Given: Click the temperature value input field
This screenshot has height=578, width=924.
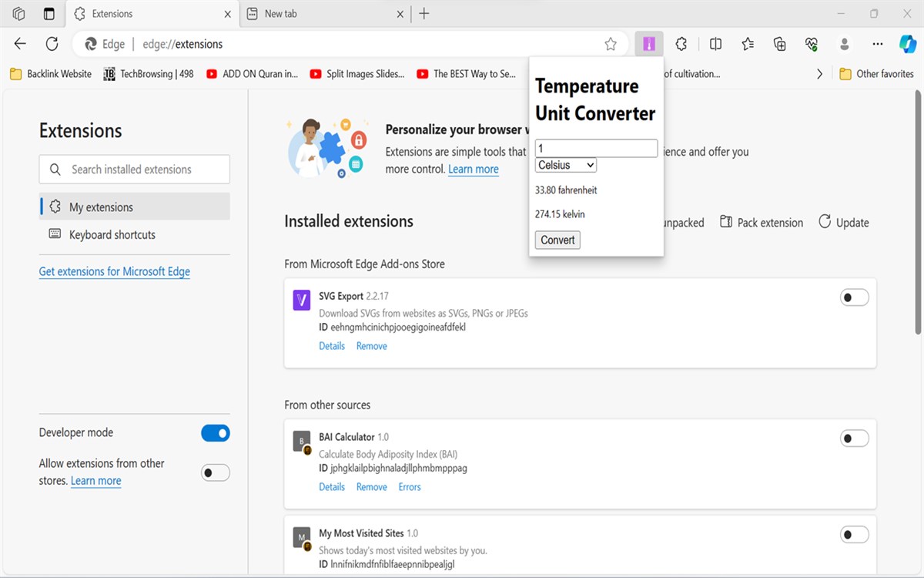Looking at the screenshot, I should (x=596, y=148).
